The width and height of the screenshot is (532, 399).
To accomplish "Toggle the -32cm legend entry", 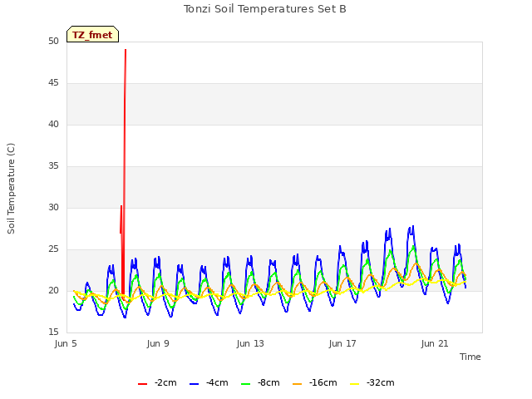I will pos(372,383).
